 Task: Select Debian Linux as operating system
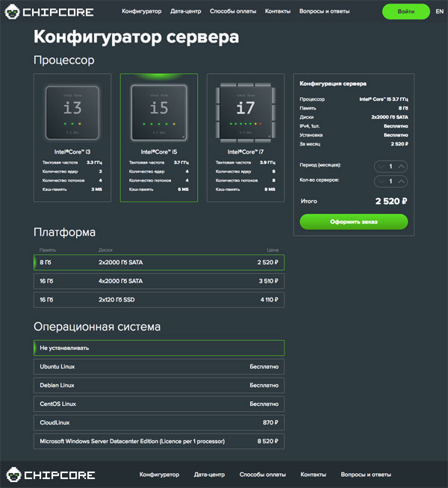pos(159,385)
